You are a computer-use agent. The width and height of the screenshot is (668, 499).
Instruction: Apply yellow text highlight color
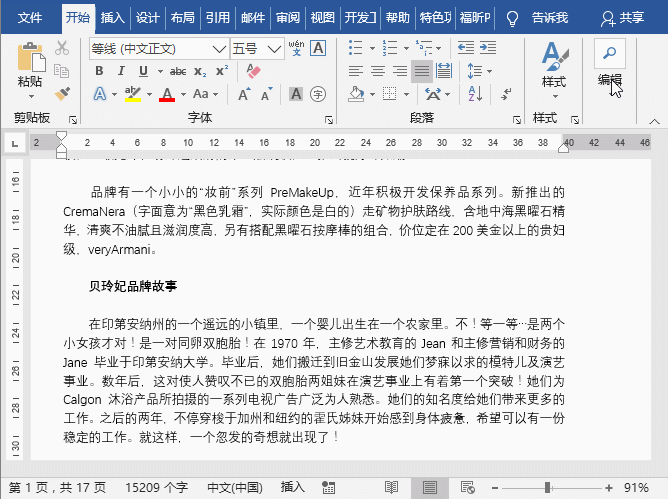132,94
